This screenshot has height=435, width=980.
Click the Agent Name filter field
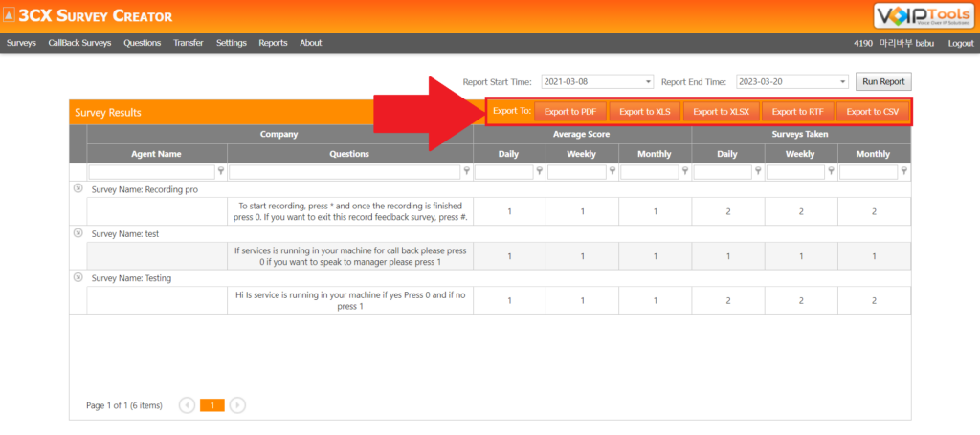coord(152,172)
